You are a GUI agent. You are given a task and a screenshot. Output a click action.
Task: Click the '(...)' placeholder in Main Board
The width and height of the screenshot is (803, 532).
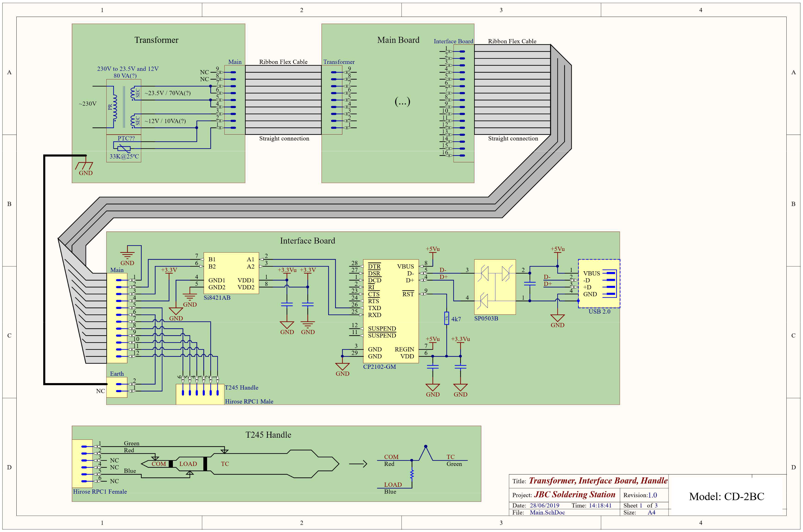pos(402,101)
